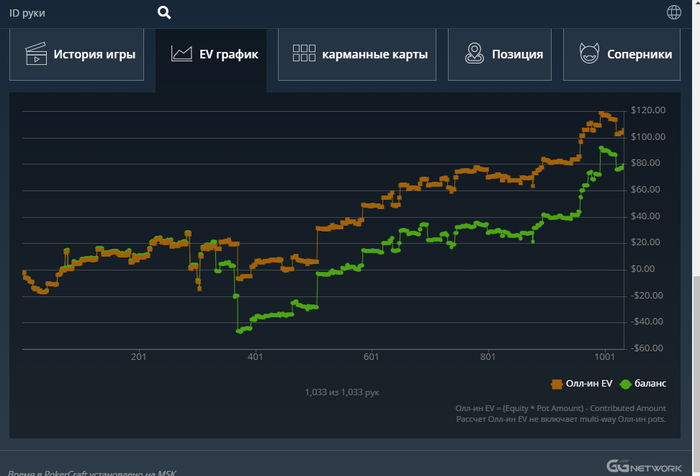
Task: Click the '1,033 из 1,033 рук' text
Action: (x=342, y=392)
